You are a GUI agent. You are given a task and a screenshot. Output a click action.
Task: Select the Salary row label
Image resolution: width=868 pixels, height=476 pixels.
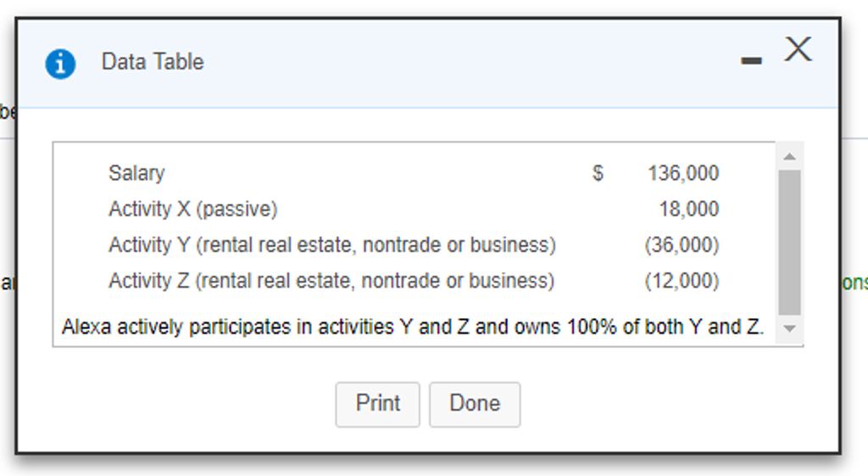pyautogui.click(x=136, y=173)
